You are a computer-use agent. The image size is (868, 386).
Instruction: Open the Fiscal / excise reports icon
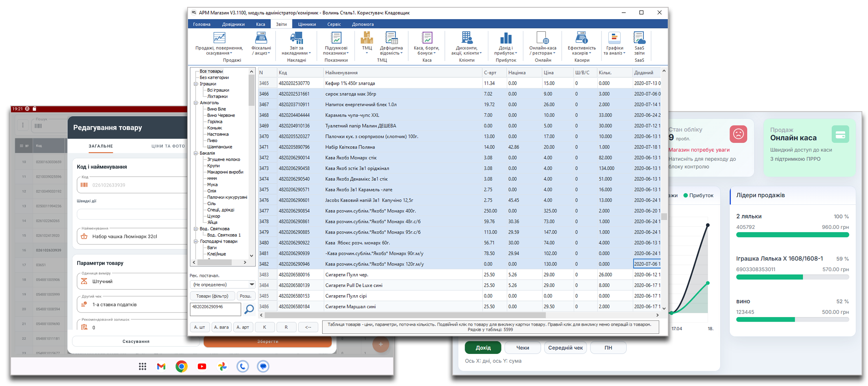pos(261,38)
